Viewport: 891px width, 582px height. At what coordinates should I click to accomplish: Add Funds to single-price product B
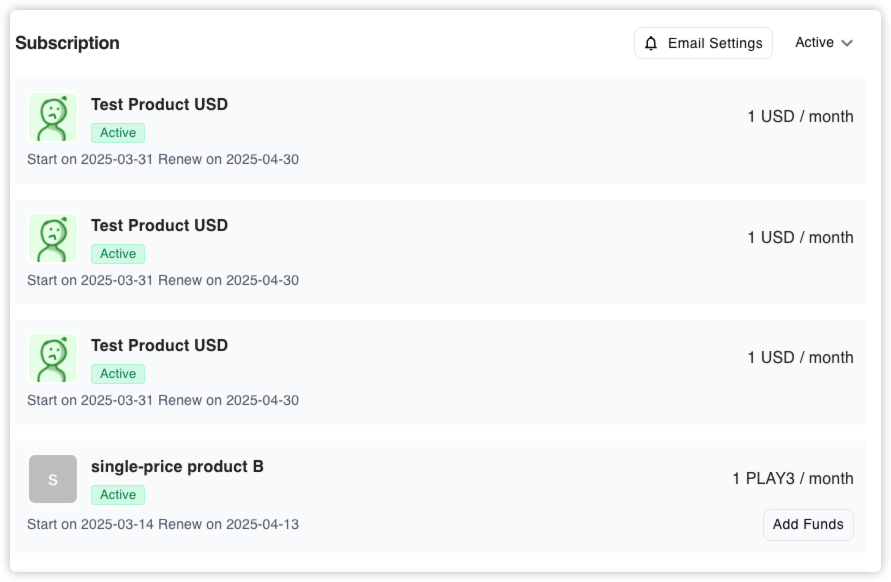pos(808,524)
